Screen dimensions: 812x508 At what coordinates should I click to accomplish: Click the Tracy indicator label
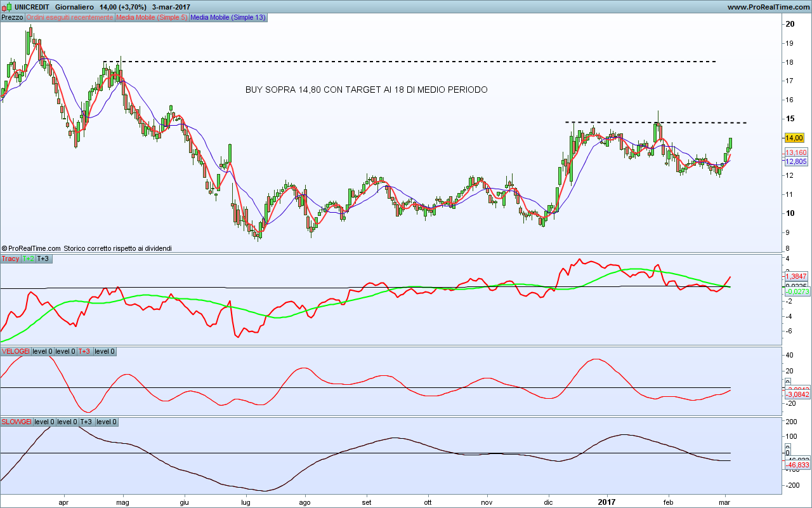point(10,259)
